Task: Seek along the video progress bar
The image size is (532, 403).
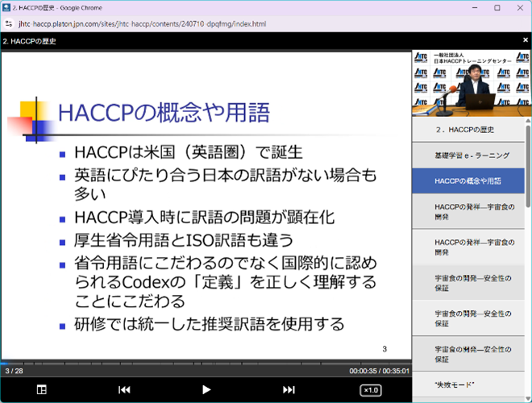Action: (206, 364)
